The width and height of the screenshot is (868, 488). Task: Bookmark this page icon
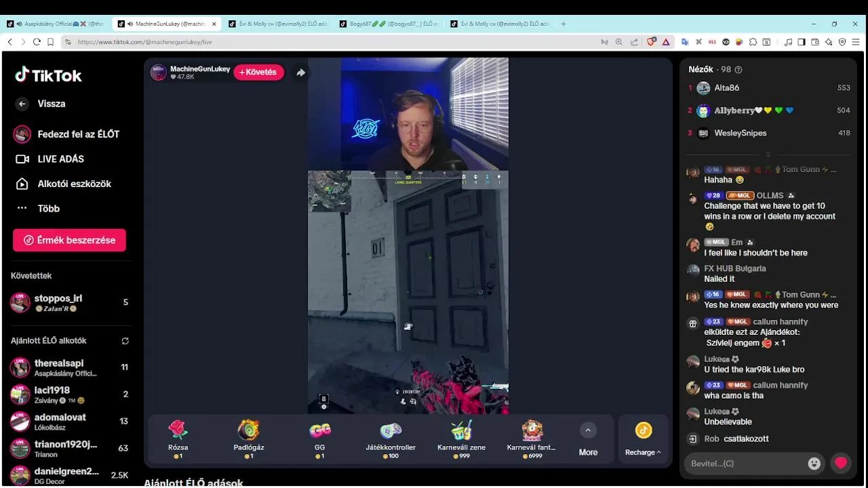tap(50, 42)
